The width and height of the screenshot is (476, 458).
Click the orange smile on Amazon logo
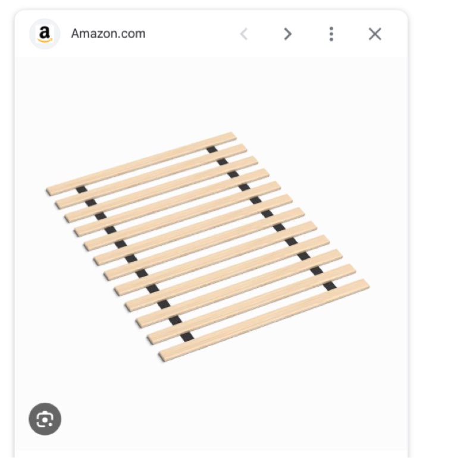coord(45,40)
